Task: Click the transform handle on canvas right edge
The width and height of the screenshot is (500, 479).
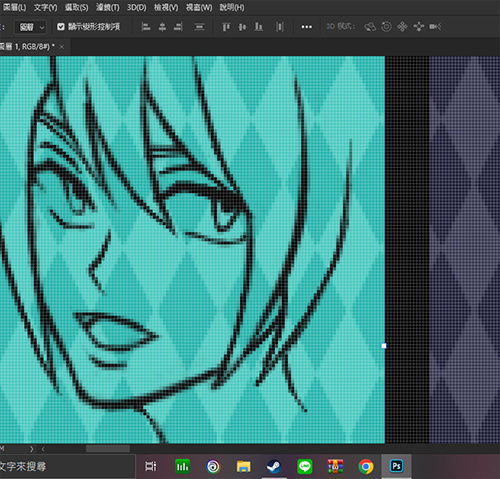Action: tap(384, 346)
